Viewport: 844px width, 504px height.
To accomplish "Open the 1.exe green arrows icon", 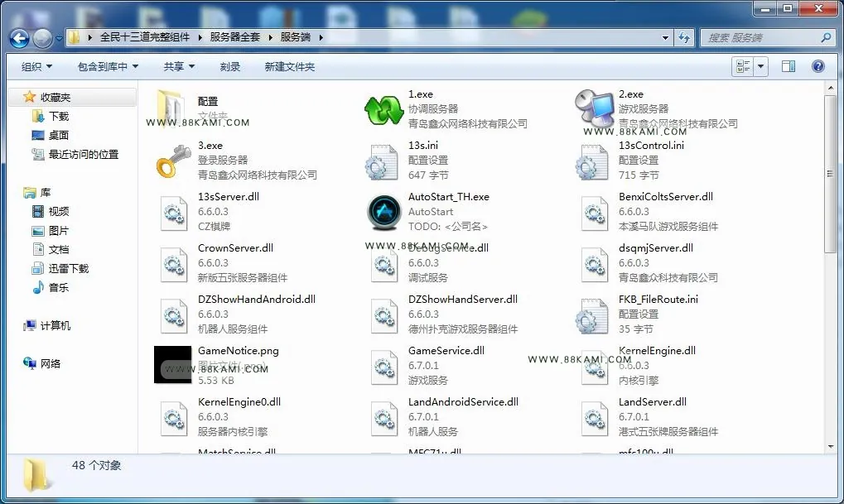I will tap(383, 110).
